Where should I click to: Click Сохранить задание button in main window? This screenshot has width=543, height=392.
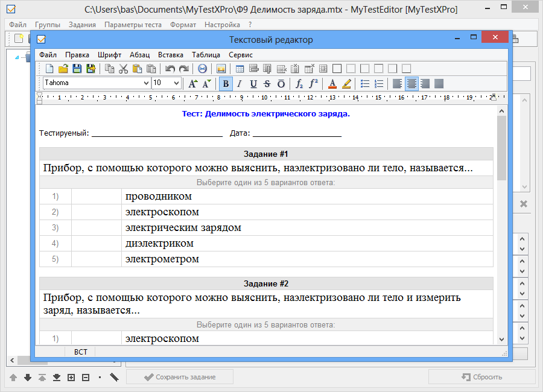coord(180,377)
